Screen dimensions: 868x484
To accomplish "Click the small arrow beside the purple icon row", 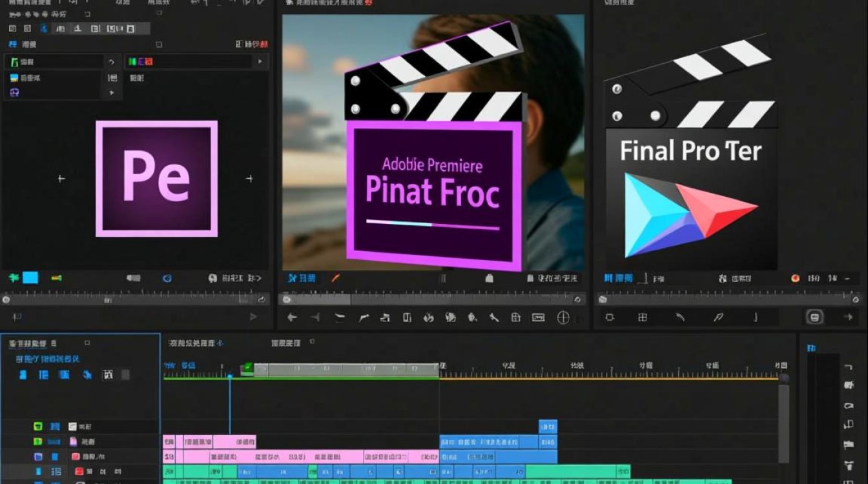I will (111, 93).
